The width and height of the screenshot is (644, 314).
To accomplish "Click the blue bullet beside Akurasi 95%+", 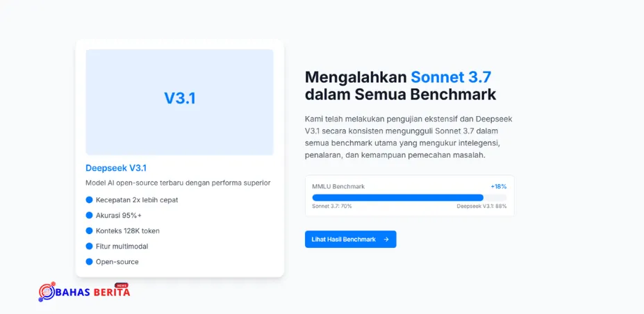I will coord(89,215).
